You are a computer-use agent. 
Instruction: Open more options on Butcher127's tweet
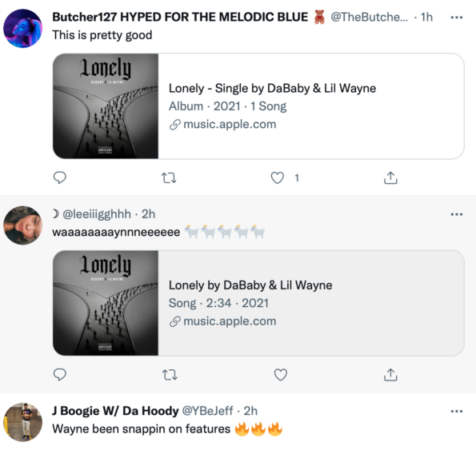click(457, 18)
